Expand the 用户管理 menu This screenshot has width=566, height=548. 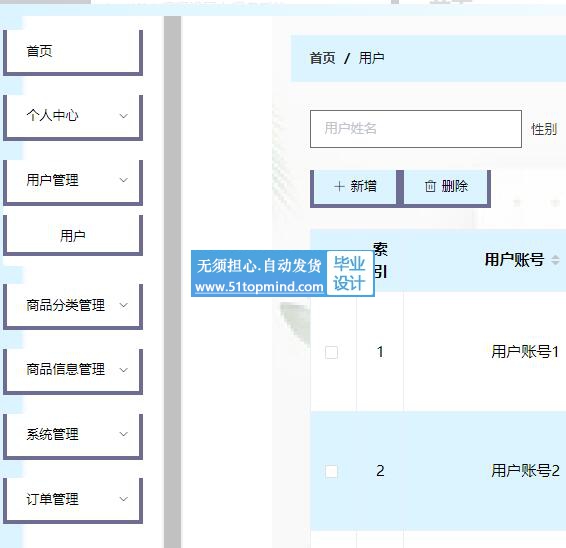(73, 181)
